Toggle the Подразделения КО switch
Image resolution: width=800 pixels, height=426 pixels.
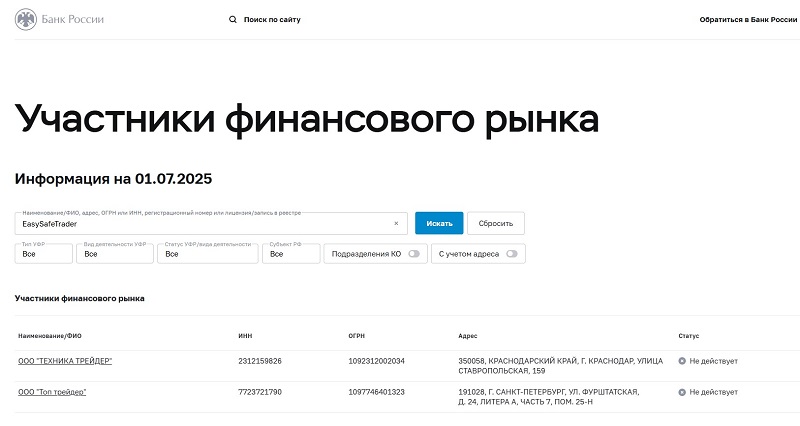(x=414, y=254)
